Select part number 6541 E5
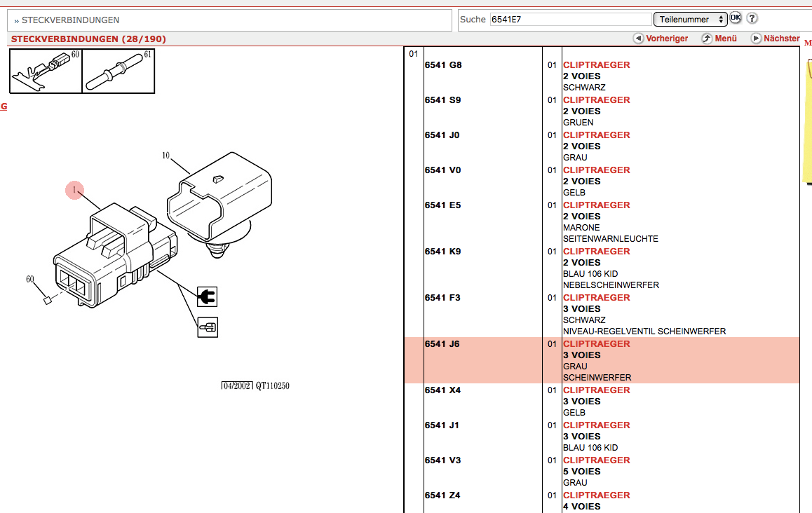812x513 pixels. point(442,205)
